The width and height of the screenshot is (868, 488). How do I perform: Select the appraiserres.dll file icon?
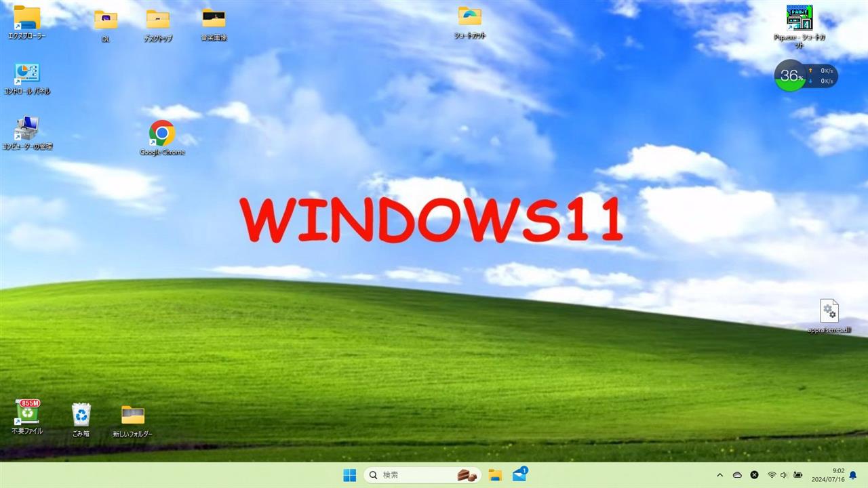pyautogui.click(x=829, y=317)
